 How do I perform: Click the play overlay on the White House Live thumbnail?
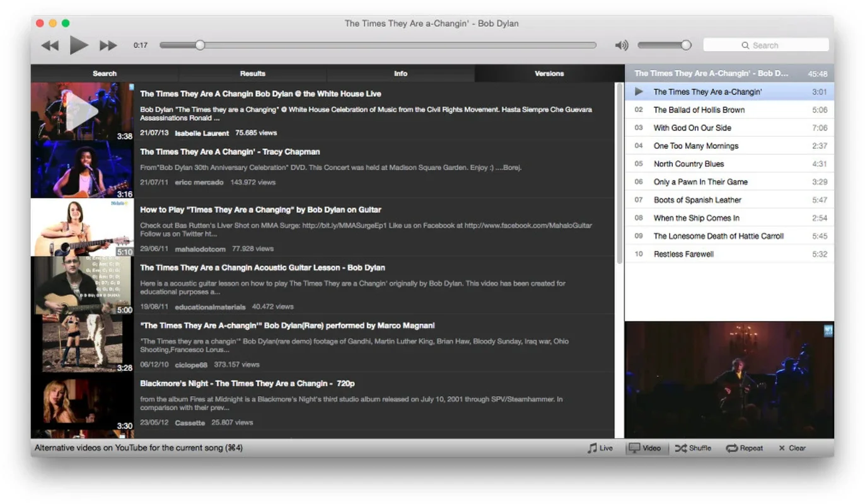pyautogui.click(x=82, y=112)
